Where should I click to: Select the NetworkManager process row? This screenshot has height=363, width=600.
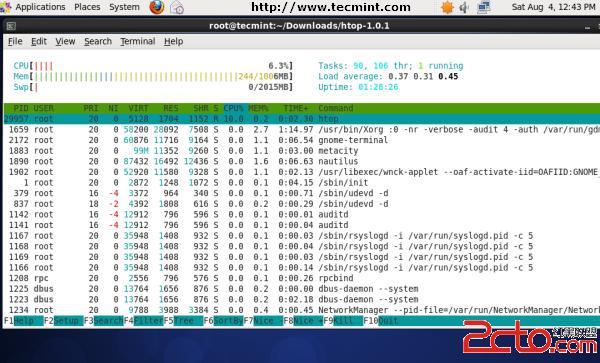[302, 310]
